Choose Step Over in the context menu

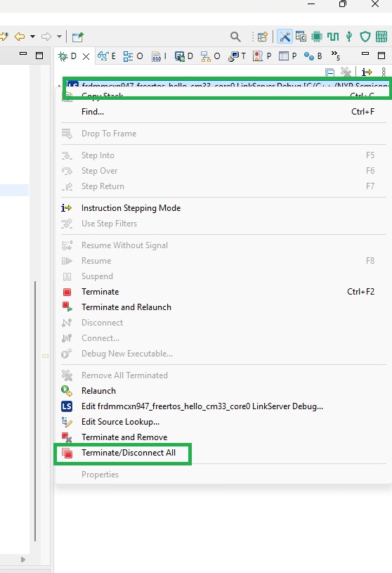coord(223,171)
